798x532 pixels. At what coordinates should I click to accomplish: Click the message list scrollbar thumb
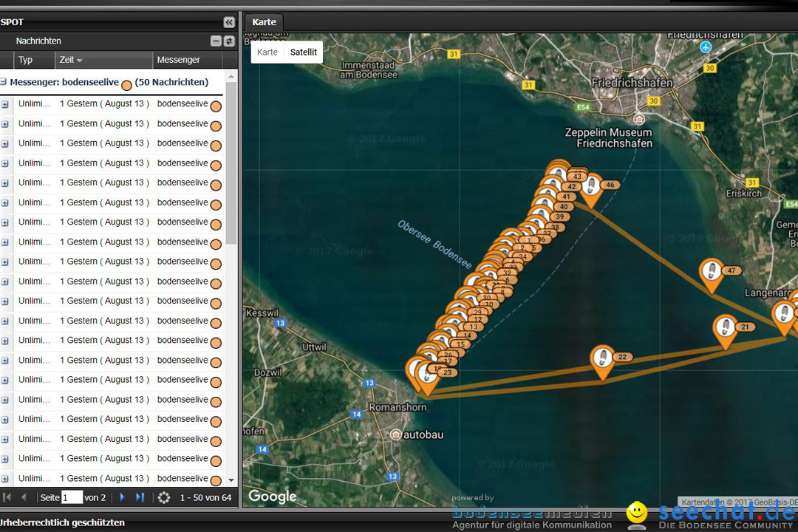231,163
